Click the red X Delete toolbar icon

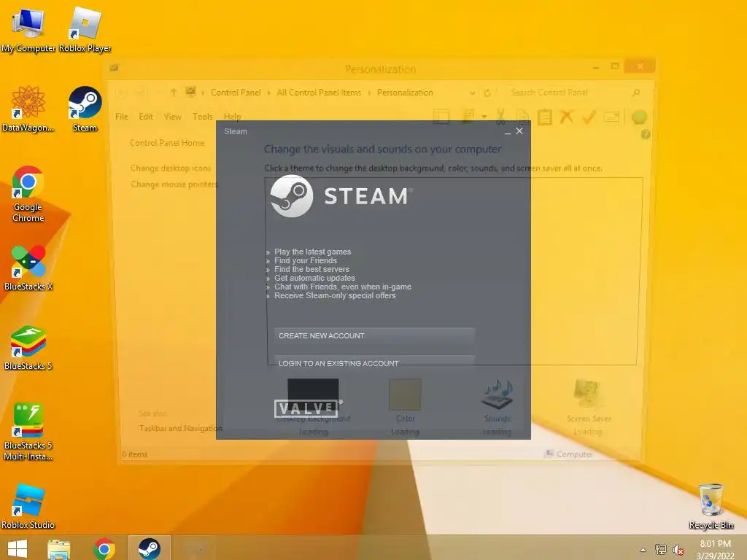pyautogui.click(x=566, y=117)
